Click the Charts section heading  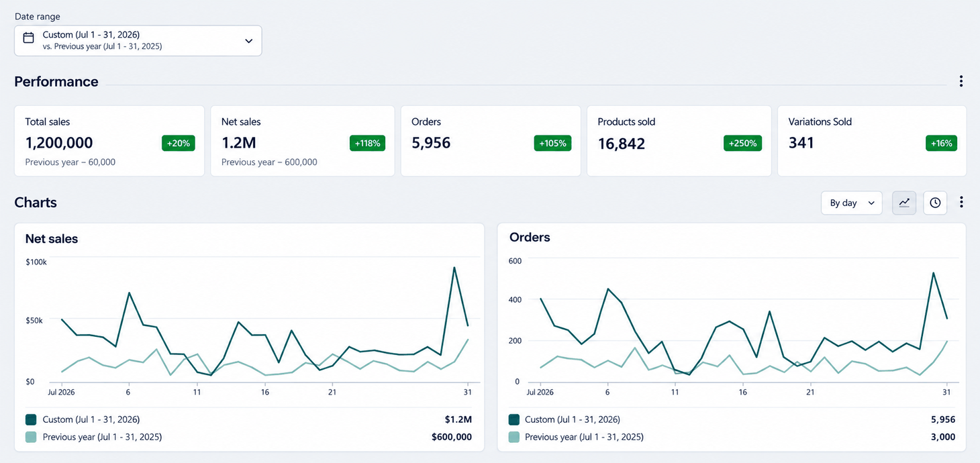pos(36,203)
